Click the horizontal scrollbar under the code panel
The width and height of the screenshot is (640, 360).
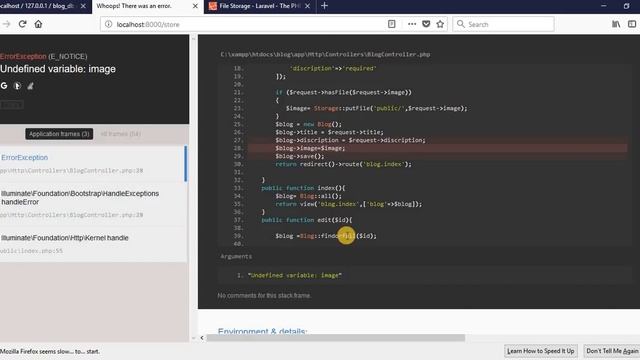pyautogui.click(x=336, y=338)
